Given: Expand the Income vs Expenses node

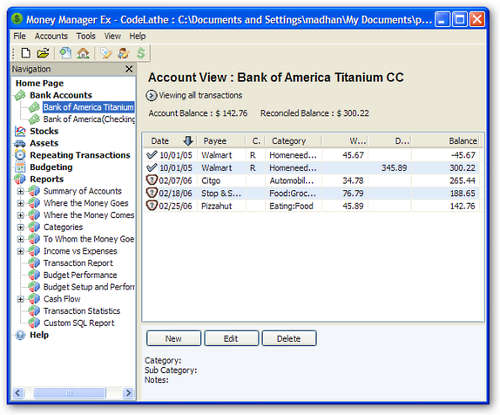Looking at the screenshot, I should 21,251.
